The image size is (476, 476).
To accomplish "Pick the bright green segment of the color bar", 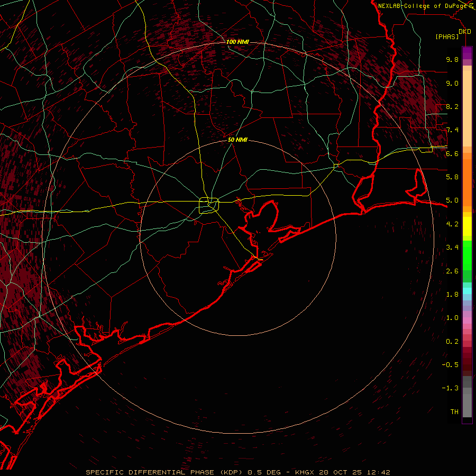I will click(x=467, y=255).
